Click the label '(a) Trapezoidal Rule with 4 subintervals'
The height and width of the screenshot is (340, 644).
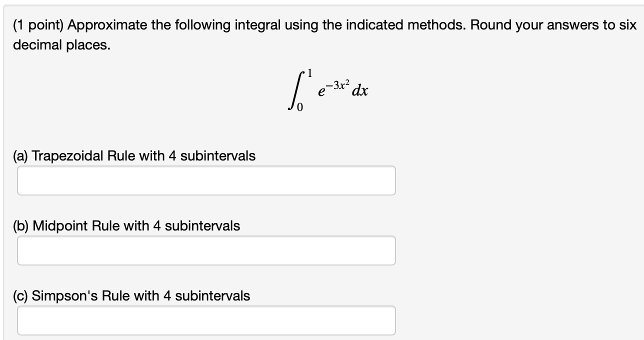(134, 156)
